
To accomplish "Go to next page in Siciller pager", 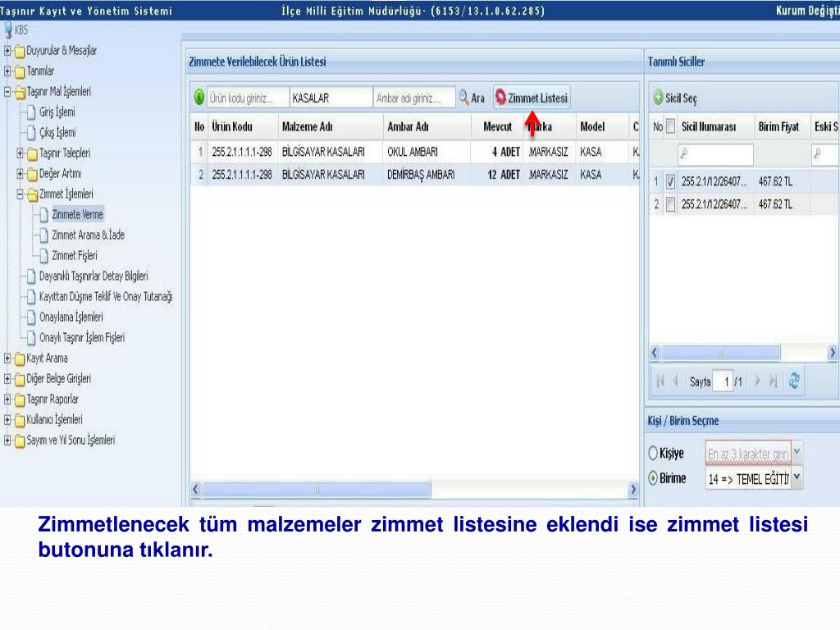I will click(x=757, y=381).
